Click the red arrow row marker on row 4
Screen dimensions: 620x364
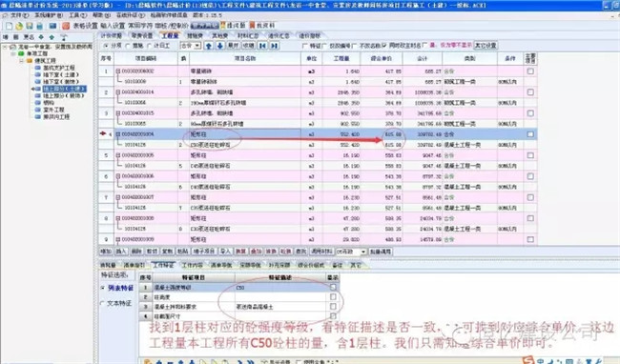[x=103, y=133]
